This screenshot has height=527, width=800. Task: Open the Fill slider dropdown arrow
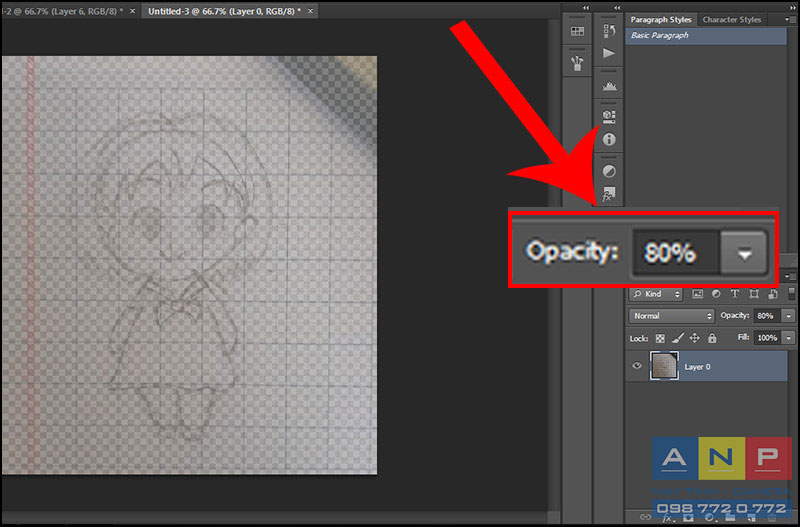(790, 338)
